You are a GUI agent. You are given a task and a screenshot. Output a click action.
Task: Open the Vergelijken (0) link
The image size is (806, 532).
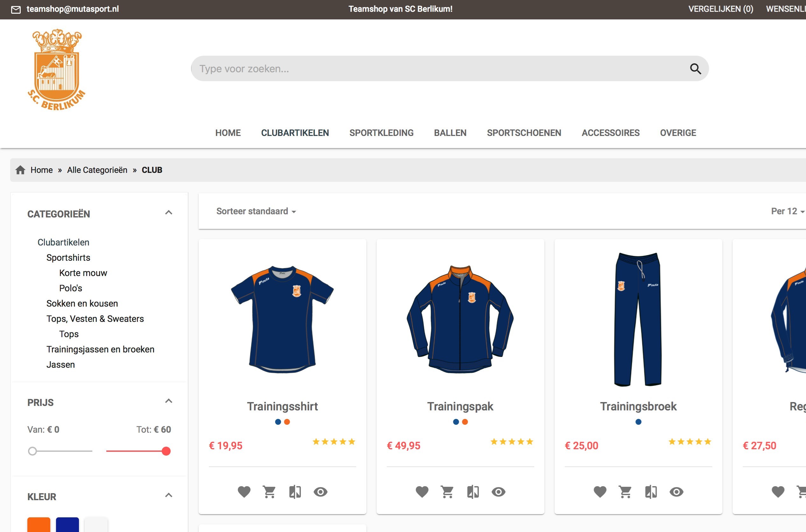click(x=720, y=9)
